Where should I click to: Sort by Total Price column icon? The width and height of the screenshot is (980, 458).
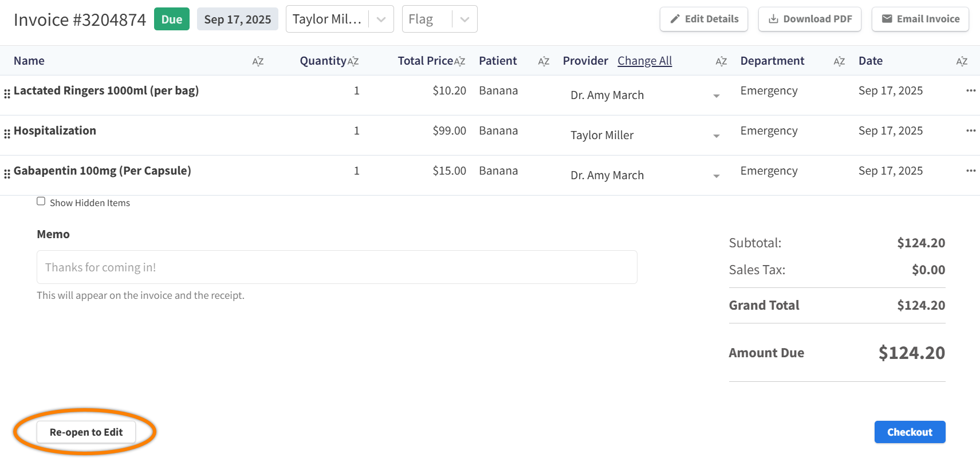pyautogui.click(x=459, y=61)
